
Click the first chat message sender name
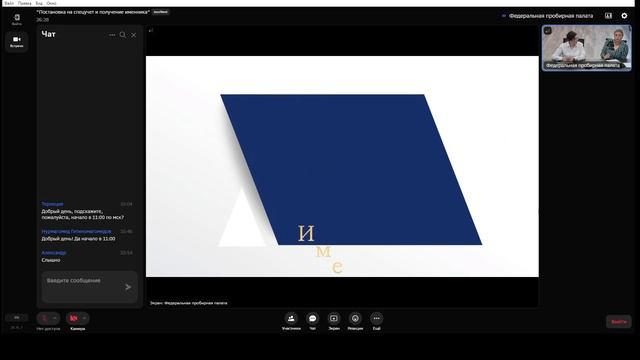(x=52, y=204)
